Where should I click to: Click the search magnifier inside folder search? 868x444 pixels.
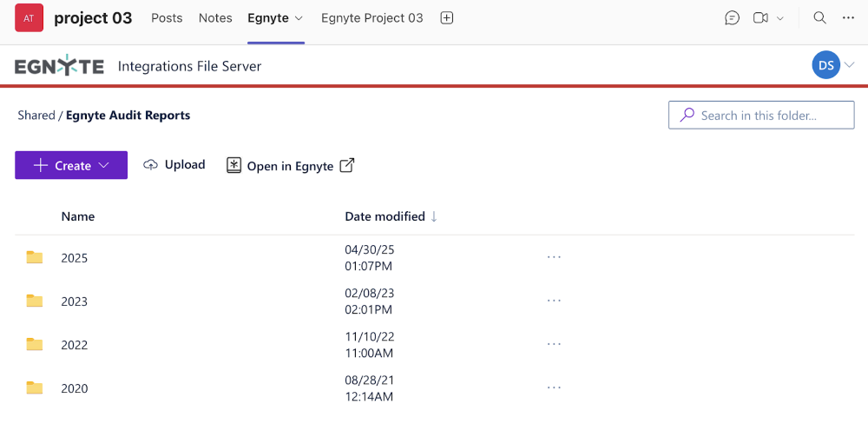point(687,115)
